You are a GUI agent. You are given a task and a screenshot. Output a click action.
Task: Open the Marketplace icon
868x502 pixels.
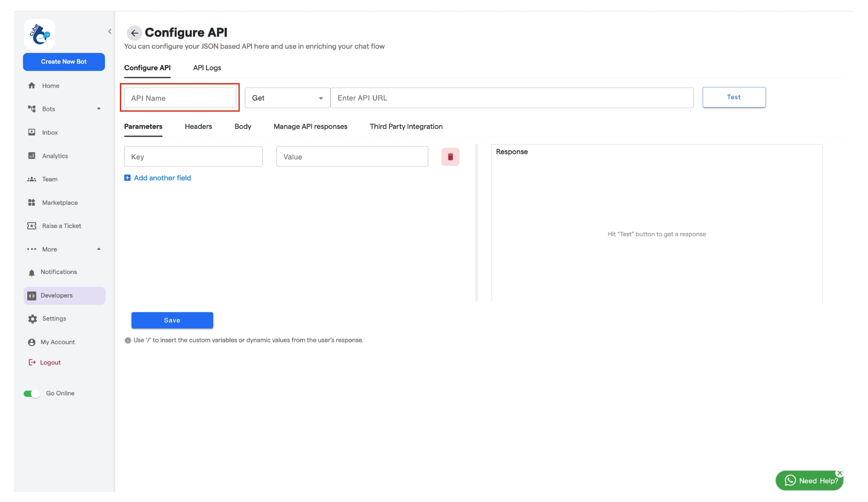pyautogui.click(x=32, y=202)
